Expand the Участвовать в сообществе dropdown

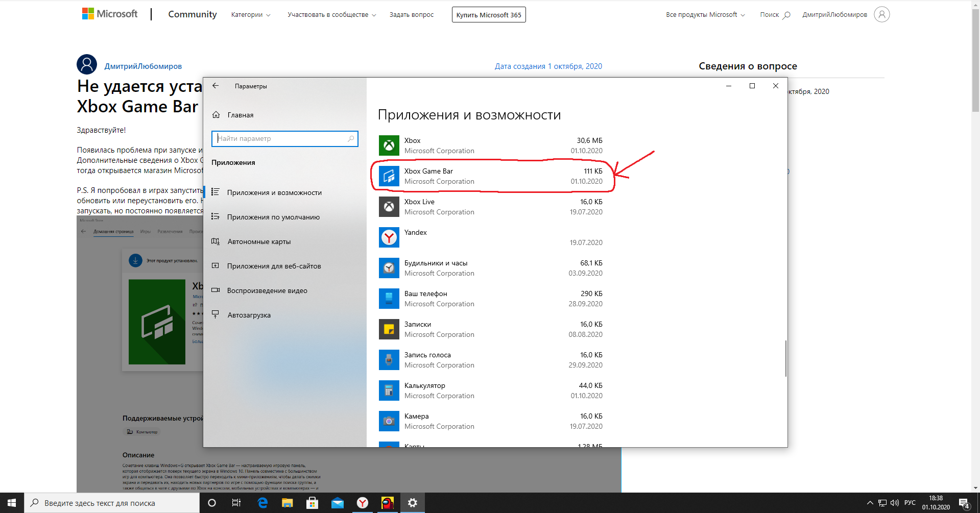[332, 15]
